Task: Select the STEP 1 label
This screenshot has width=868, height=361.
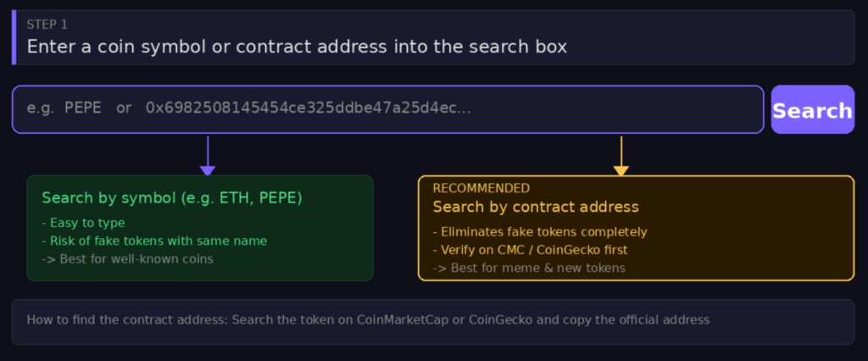Action: (x=47, y=25)
